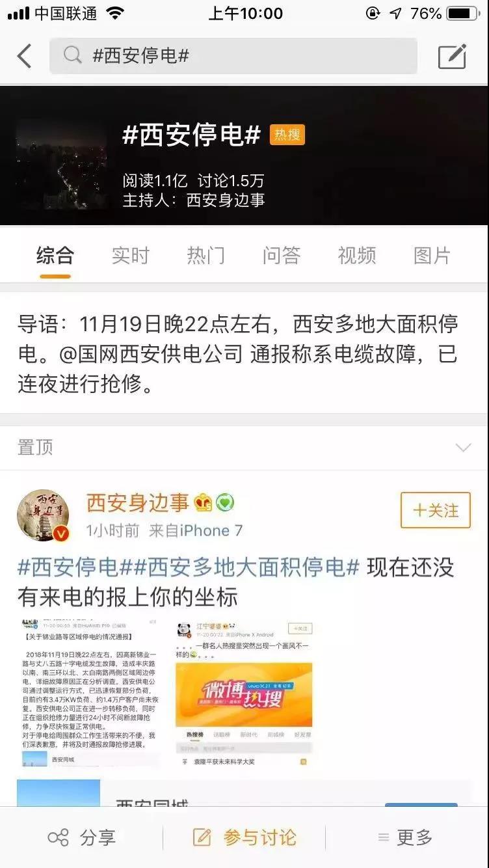Open the 视频 tab

tap(357, 256)
